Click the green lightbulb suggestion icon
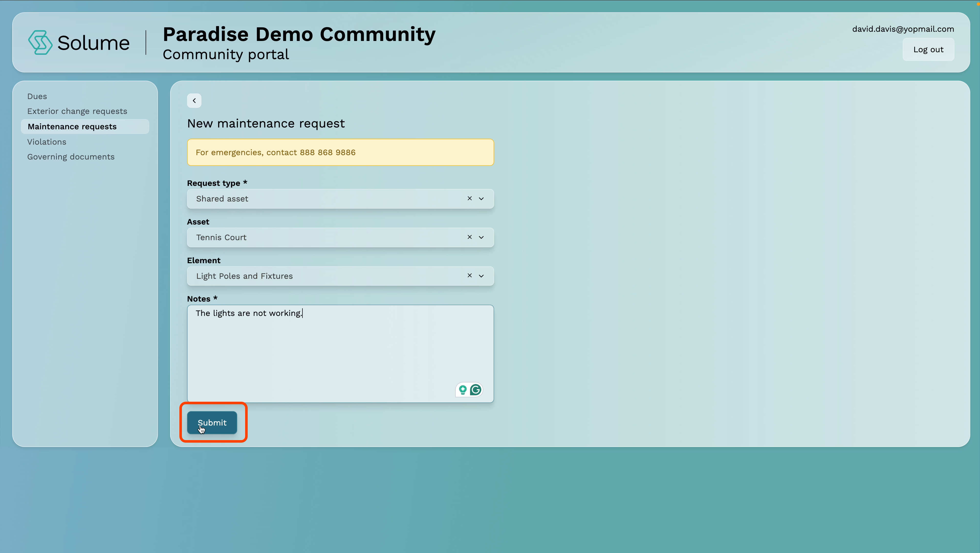980x553 pixels. (463, 390)
